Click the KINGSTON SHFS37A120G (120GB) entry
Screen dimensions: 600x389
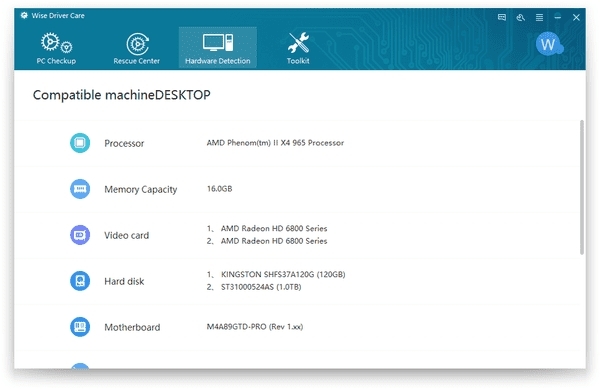point(283,274)
